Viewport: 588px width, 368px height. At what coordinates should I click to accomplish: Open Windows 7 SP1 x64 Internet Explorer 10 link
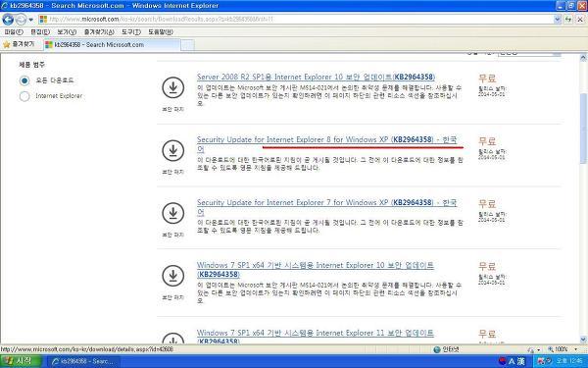pos(316,270)
